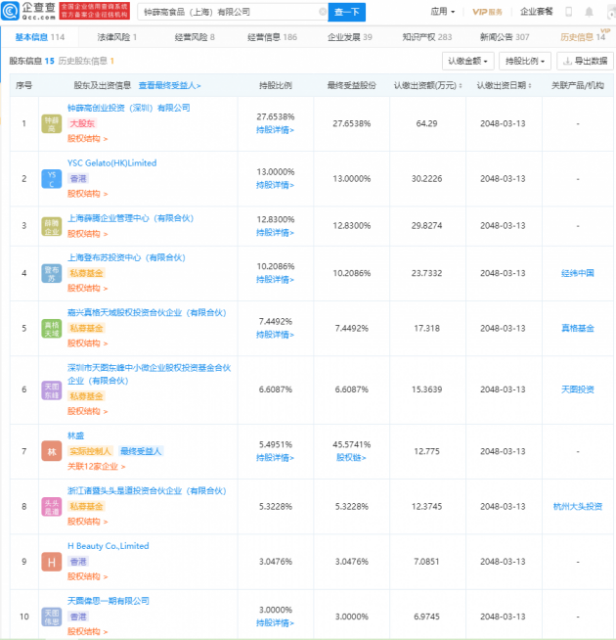This screenshot has height=640, width=616.
Task: Open H Beauty Co.,Limited link
Action: (108, 546)
